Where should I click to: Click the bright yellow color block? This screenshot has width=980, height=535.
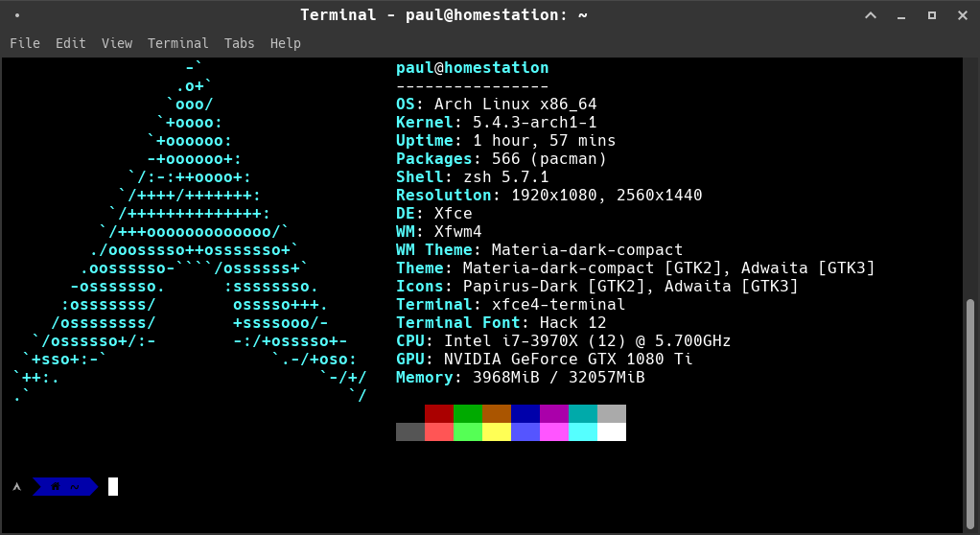coord(497,431)
